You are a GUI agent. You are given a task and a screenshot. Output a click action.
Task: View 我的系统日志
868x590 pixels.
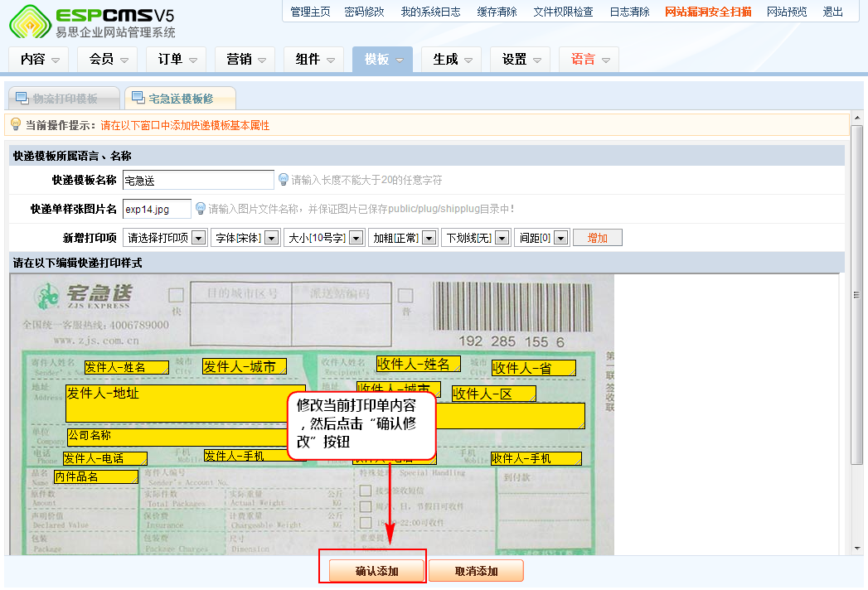tap(430, 12)
